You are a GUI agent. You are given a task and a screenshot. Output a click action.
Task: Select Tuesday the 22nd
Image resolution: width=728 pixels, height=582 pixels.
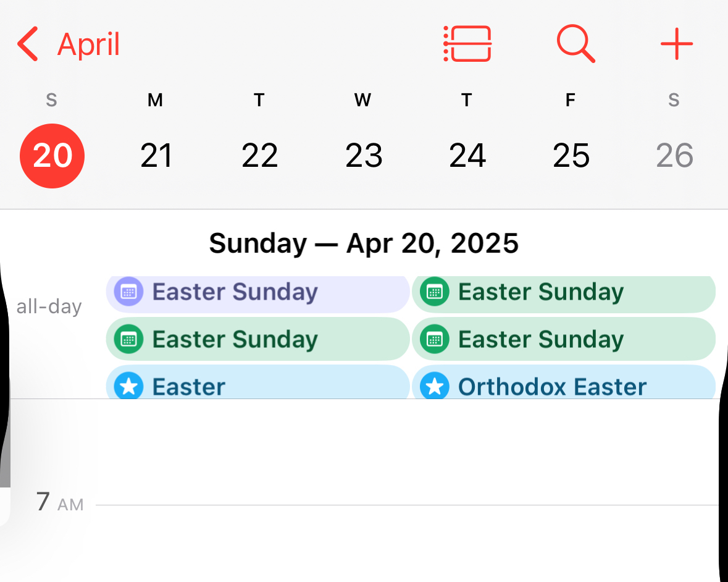click(x=259, y=156)
